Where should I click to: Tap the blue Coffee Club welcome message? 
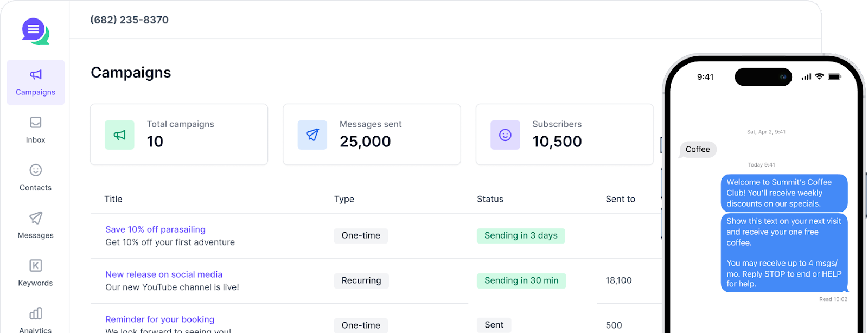coord(783,193)
